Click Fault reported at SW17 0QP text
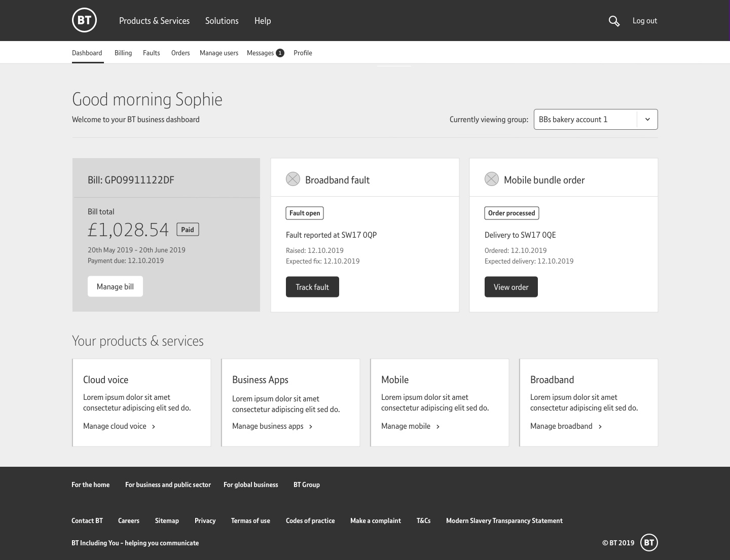 pyautogui.click(x=331, y=235)
